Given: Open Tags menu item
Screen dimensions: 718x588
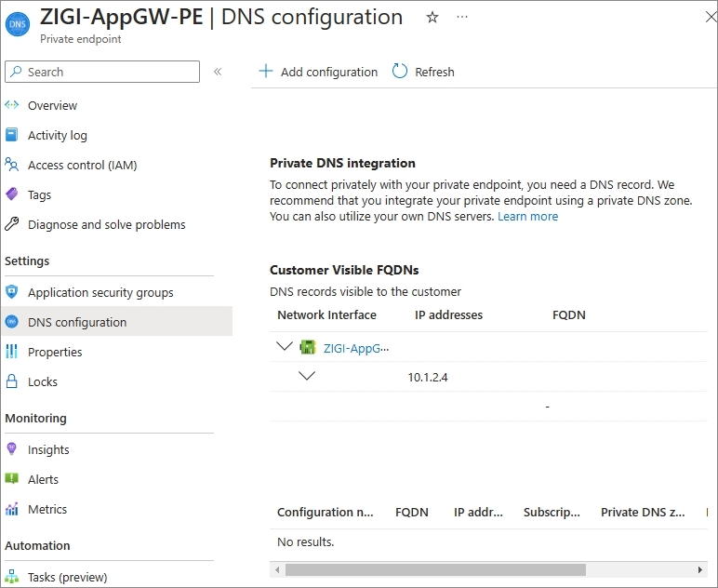Looking at the screenshot, I should pos(39,194).
